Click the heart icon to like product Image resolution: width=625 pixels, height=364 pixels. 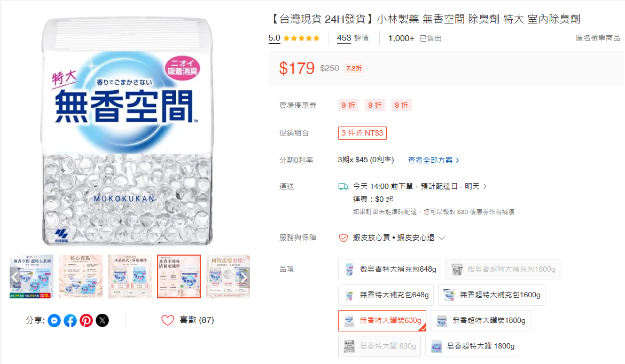pos(168,320)
